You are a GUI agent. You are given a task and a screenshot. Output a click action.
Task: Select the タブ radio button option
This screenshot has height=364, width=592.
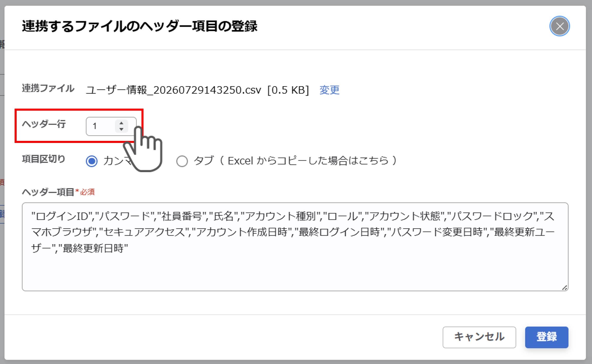(182, 161)
